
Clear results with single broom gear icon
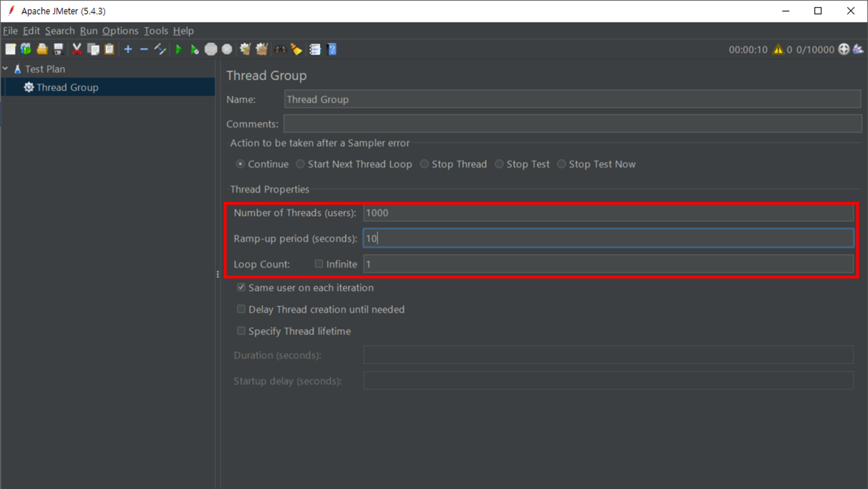point(245,49)
